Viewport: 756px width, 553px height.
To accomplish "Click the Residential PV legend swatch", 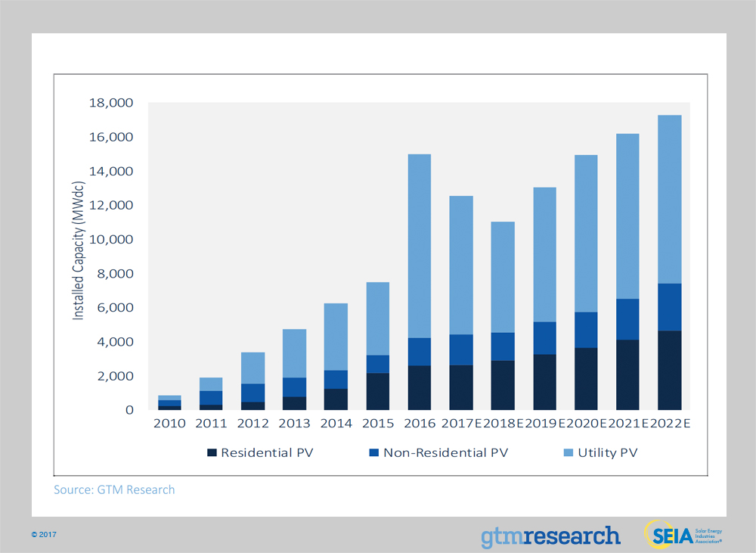I will pyautogui.click(x=212, y=453).
